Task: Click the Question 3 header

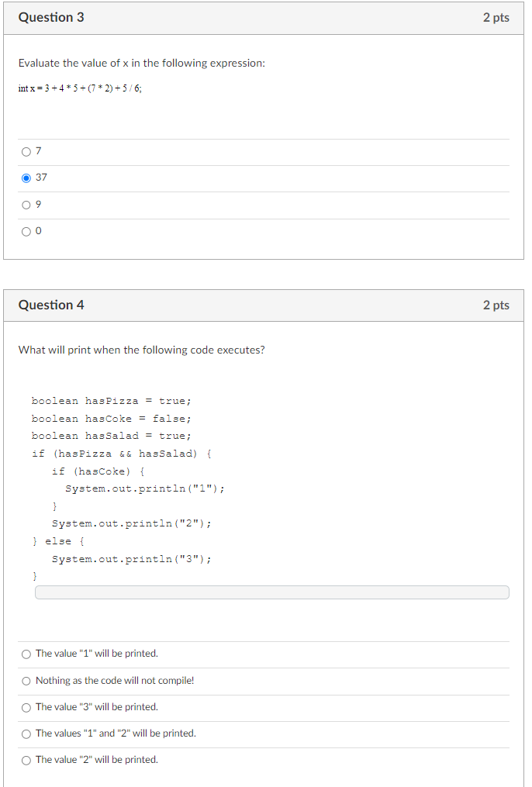Action: (51, 17)
